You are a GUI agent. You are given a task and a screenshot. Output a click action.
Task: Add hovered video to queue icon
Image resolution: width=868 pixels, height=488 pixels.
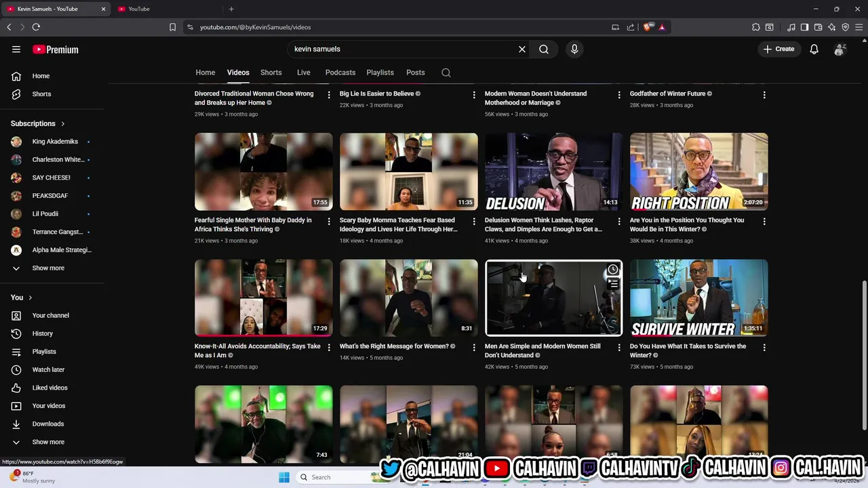pos(612,284)
